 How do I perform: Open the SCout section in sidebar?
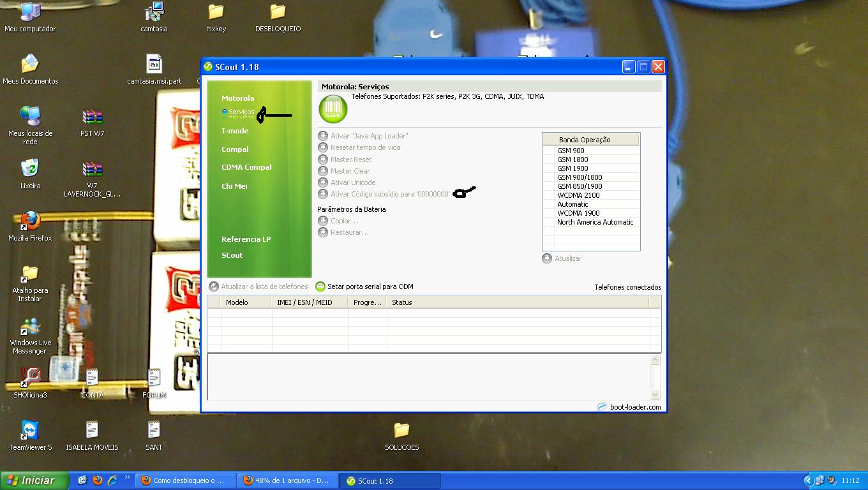click(232, 255)
